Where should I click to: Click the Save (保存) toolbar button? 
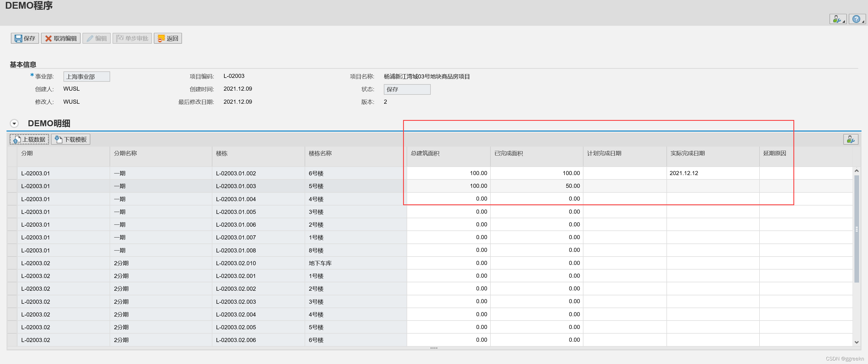pos(25,39)
